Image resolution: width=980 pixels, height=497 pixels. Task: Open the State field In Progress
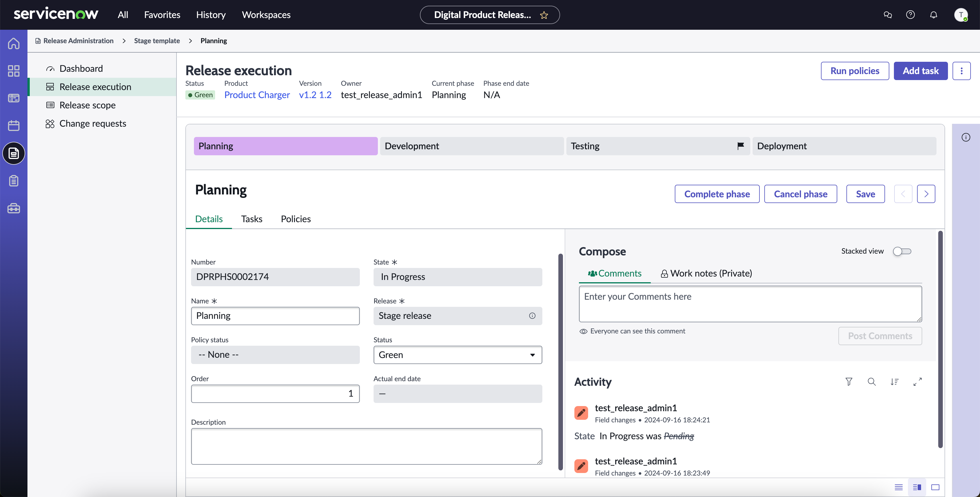tap(458, 277)
